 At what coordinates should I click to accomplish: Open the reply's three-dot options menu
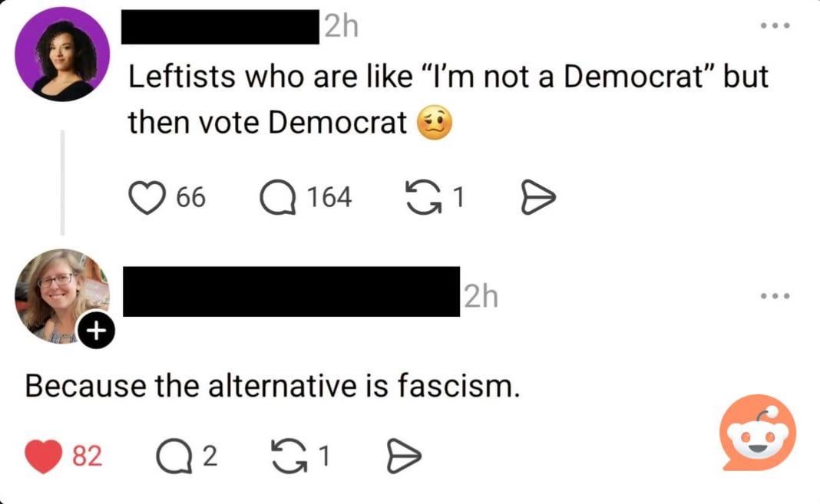(x=774, y=295)
